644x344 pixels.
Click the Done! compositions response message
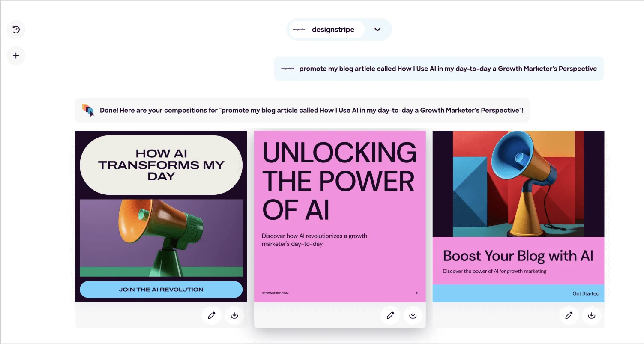303,110
